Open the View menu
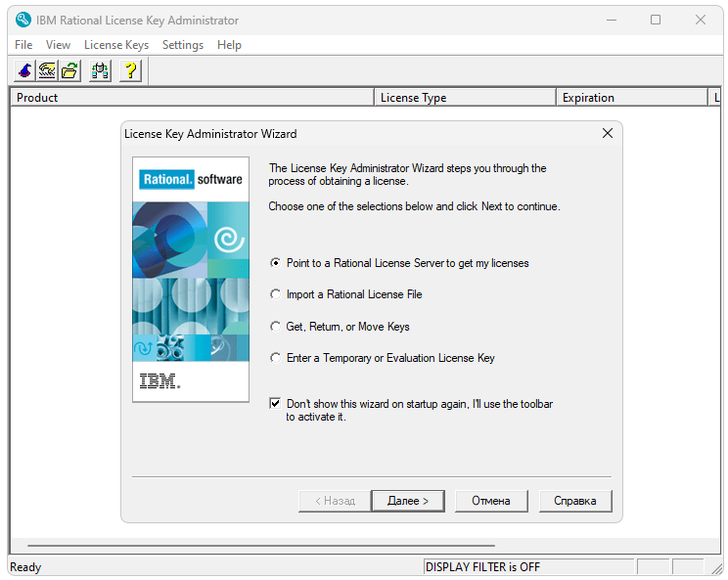The height and width of the screenshot is (580, 728). 58,45
